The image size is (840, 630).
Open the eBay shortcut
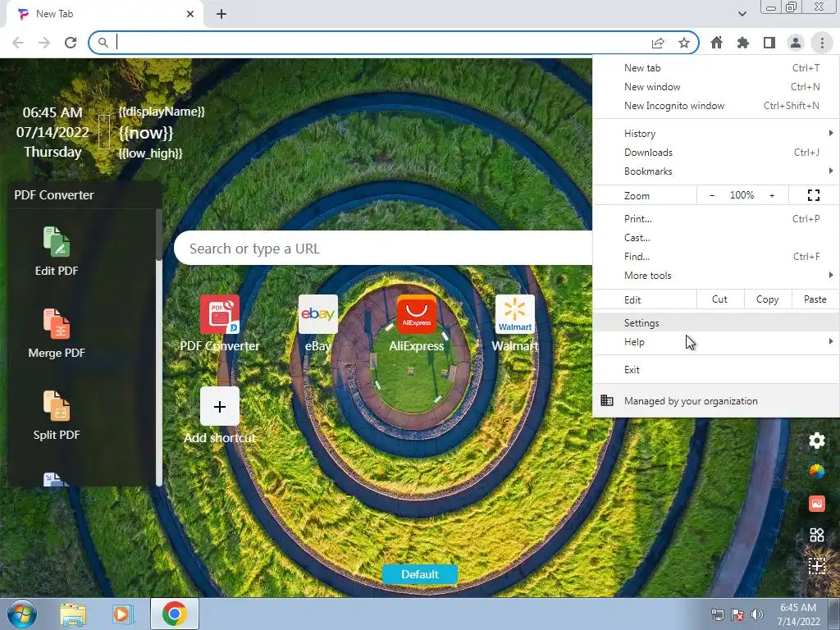[x=317, y=323]
